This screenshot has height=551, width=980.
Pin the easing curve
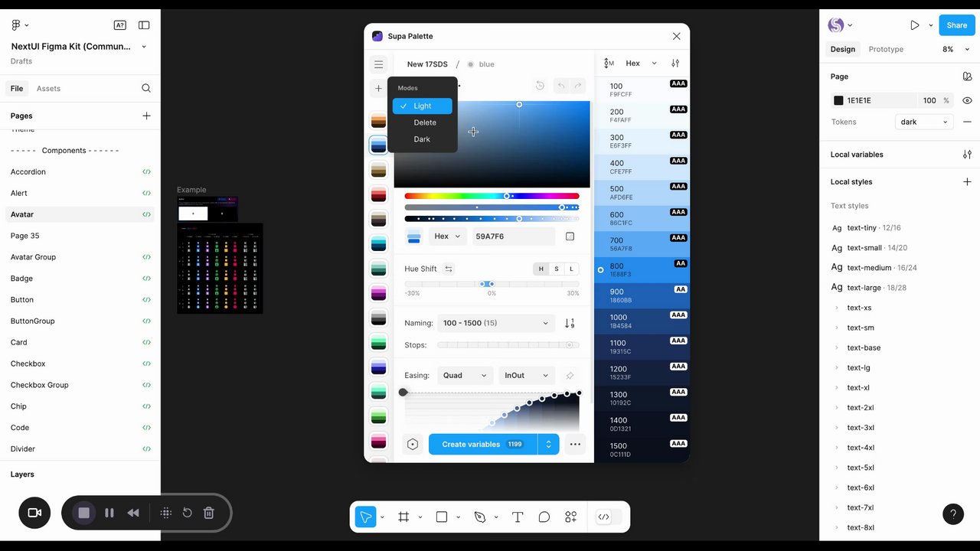point(570,376)
